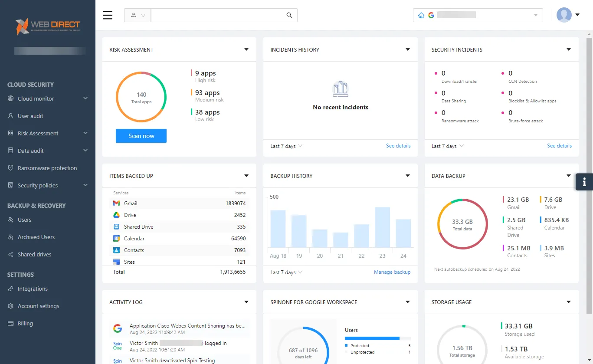Open Last 7 days dropdown in Backup History
This screenshot has height=364, width=593.
(x=286, y=272)
